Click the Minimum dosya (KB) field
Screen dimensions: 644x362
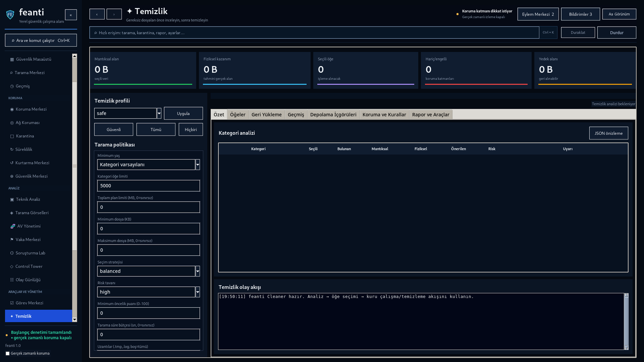click(x=149, y=228)
